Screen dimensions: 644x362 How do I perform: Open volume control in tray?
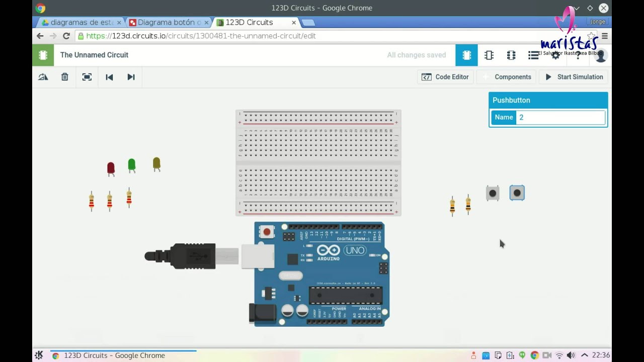[x=571, y=355]
